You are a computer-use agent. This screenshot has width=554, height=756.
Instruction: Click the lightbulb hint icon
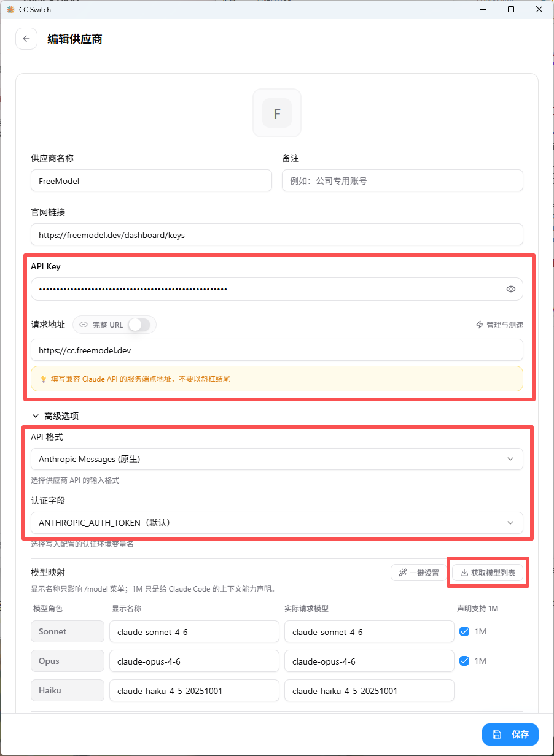coord(43,379)
